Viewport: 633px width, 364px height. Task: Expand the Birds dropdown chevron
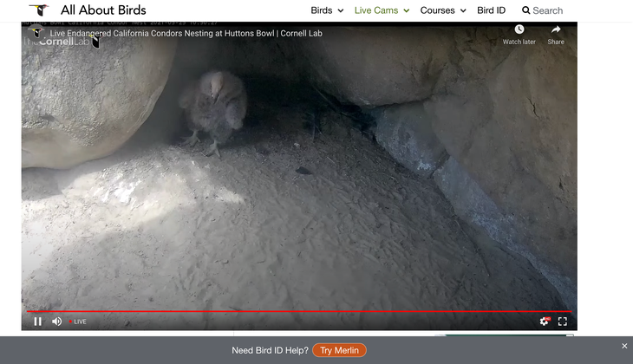pyautogui.click(x=341, y=11)
